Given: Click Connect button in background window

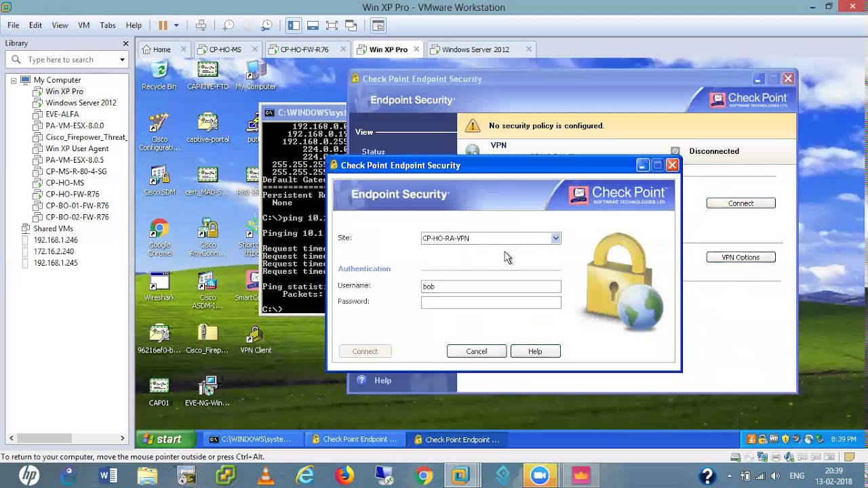Looking at the screenshot, I should [x=741, y=203].
